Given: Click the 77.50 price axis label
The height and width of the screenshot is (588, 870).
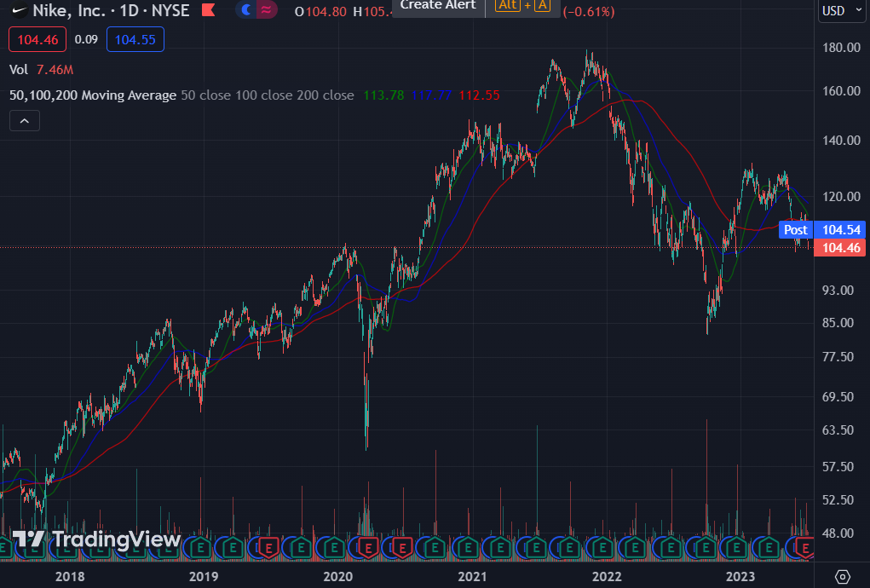Looking at the screenshot, I should tap(838, 357).
